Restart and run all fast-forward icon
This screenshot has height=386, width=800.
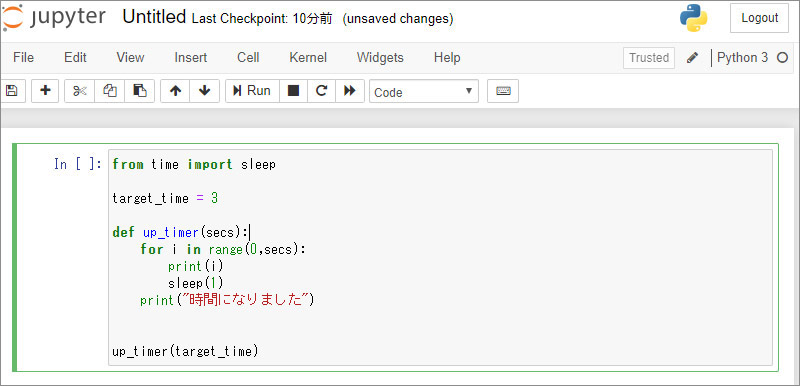pos(350,91)
